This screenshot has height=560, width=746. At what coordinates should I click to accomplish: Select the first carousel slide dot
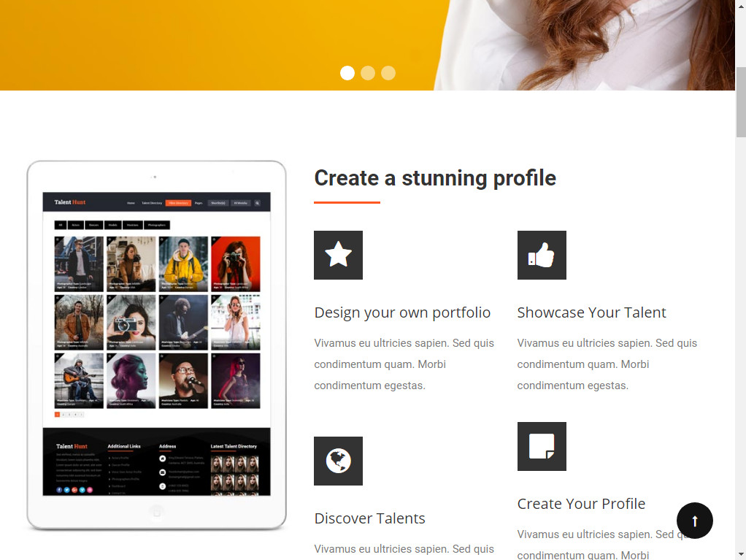[347, 73]
